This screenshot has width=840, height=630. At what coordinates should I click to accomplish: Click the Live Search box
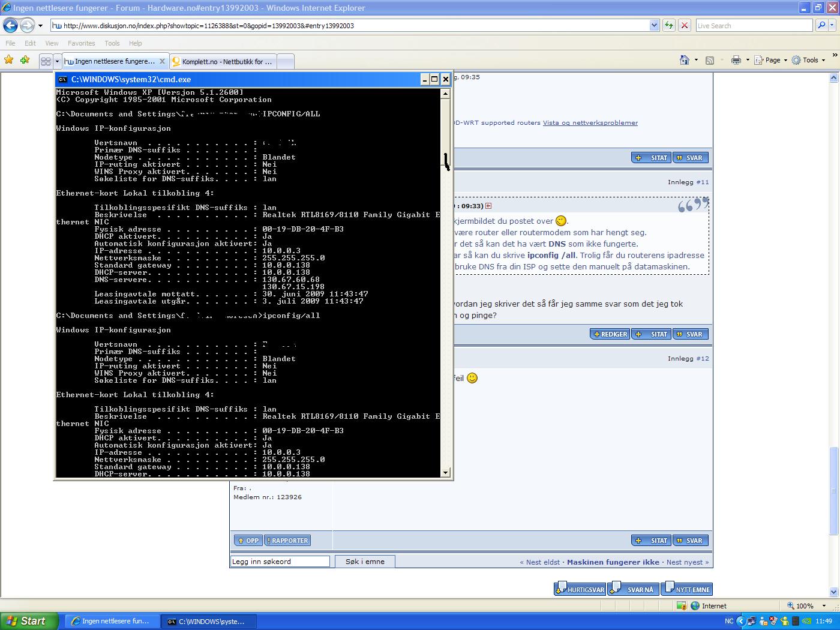point(754,26)
